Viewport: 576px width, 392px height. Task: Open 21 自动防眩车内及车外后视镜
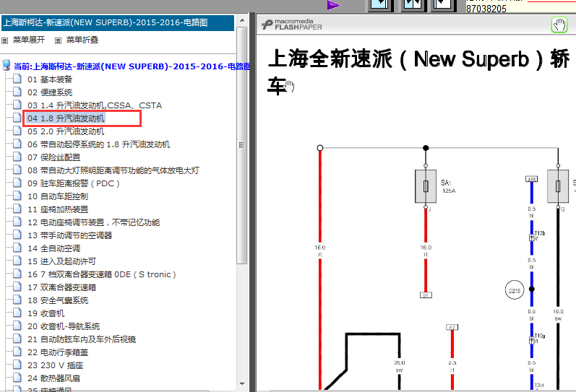pyautogui.click(x=82, y=339)
